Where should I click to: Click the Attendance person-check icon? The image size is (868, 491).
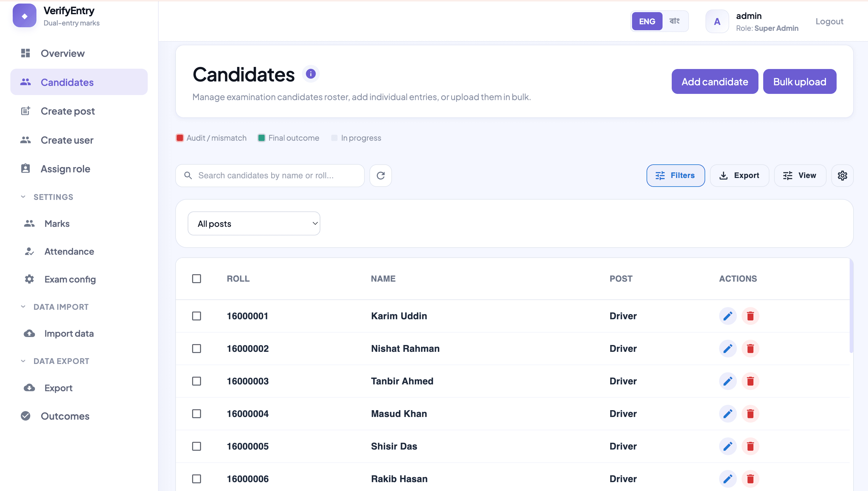coord(29,251)
